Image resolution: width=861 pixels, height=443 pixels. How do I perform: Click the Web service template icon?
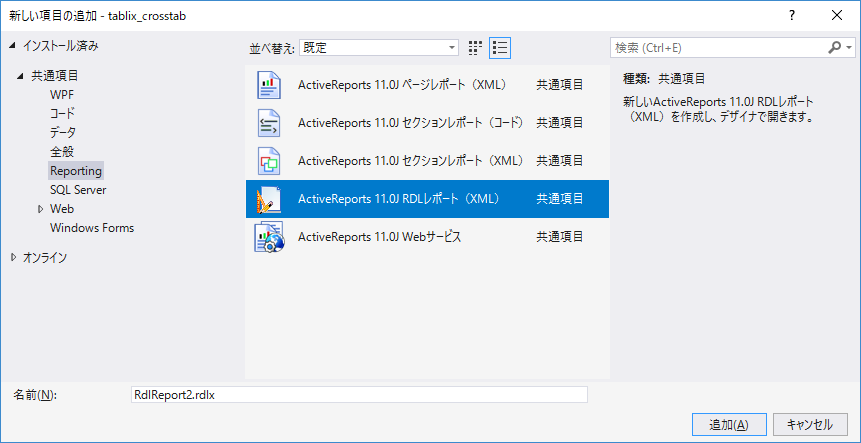269,237
